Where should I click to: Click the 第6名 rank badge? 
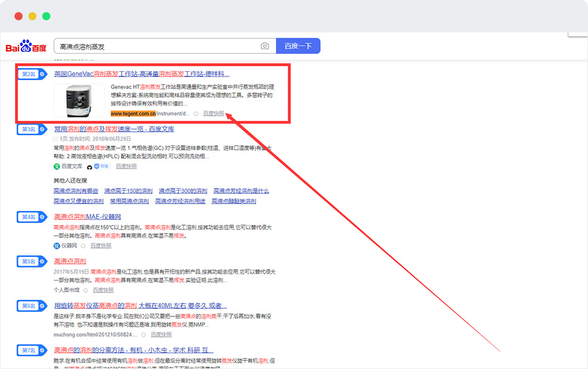click(x=32, y=306)
